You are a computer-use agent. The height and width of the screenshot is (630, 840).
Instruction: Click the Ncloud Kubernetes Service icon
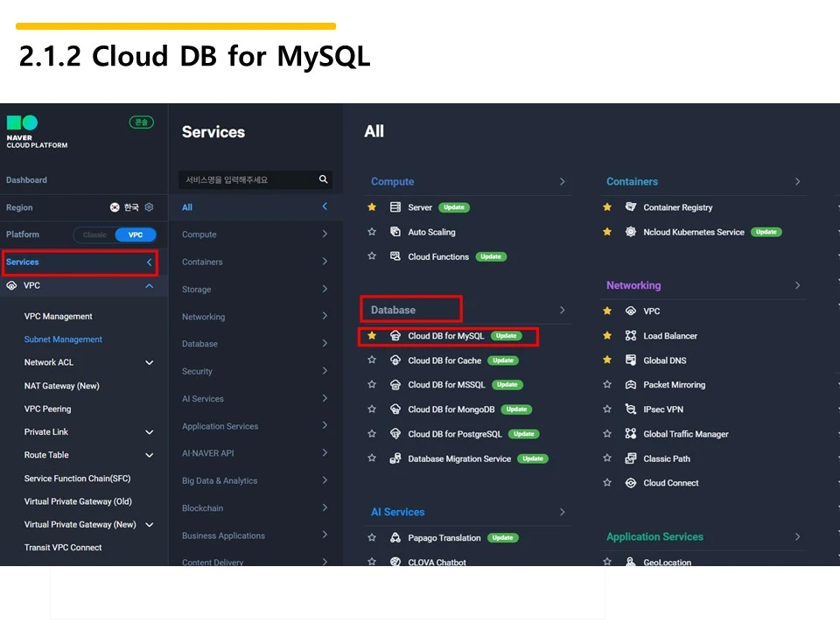(x=631, y=231)
